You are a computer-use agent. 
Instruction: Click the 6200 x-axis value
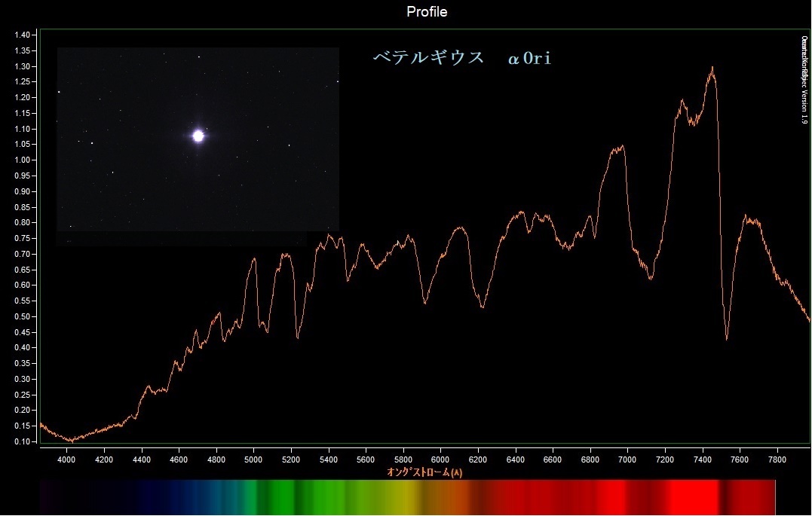[478, 460]
